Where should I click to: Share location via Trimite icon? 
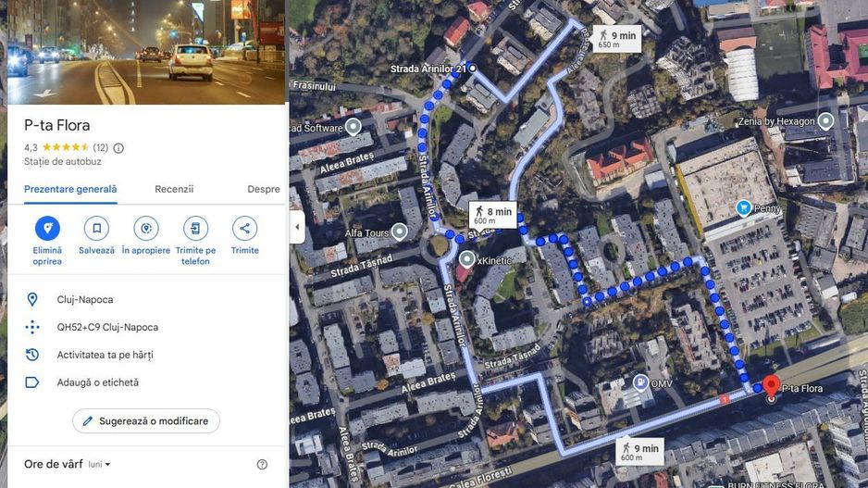244,228
